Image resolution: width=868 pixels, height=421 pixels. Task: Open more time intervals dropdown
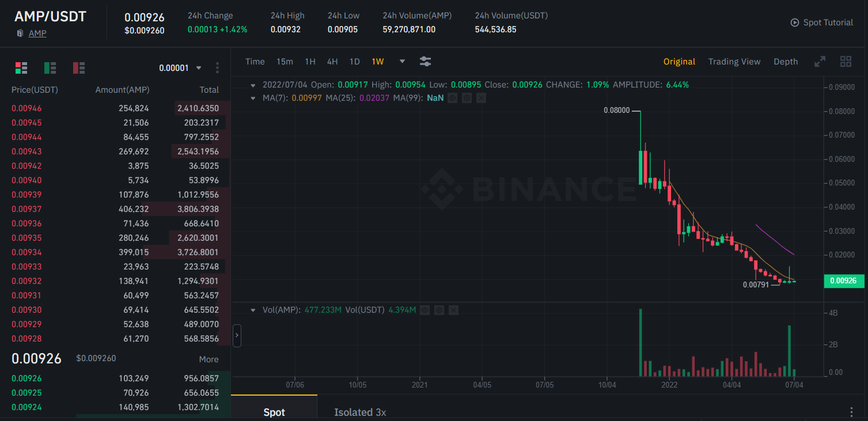[402, 62]
